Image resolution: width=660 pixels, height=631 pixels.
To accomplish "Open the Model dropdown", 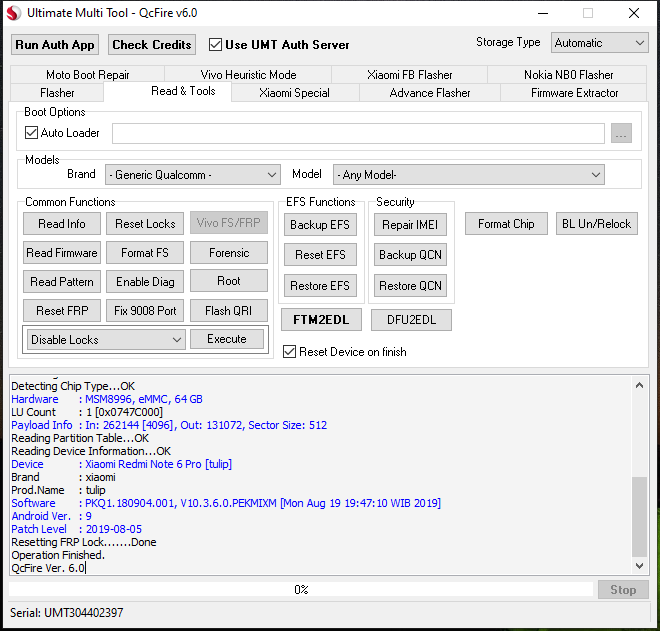I will coord(468,174).
